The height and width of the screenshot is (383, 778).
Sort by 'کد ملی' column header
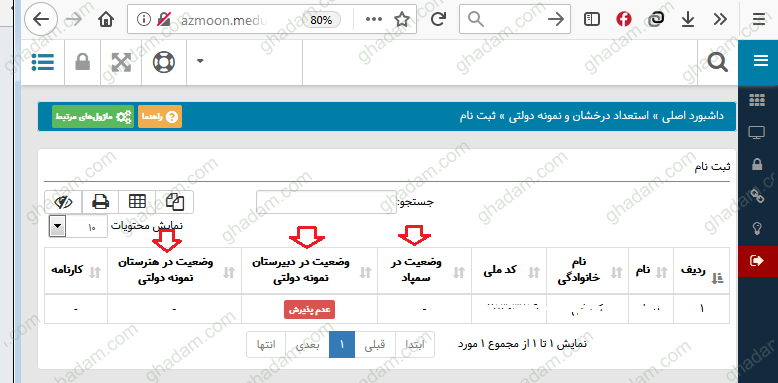tap(509, 272)
